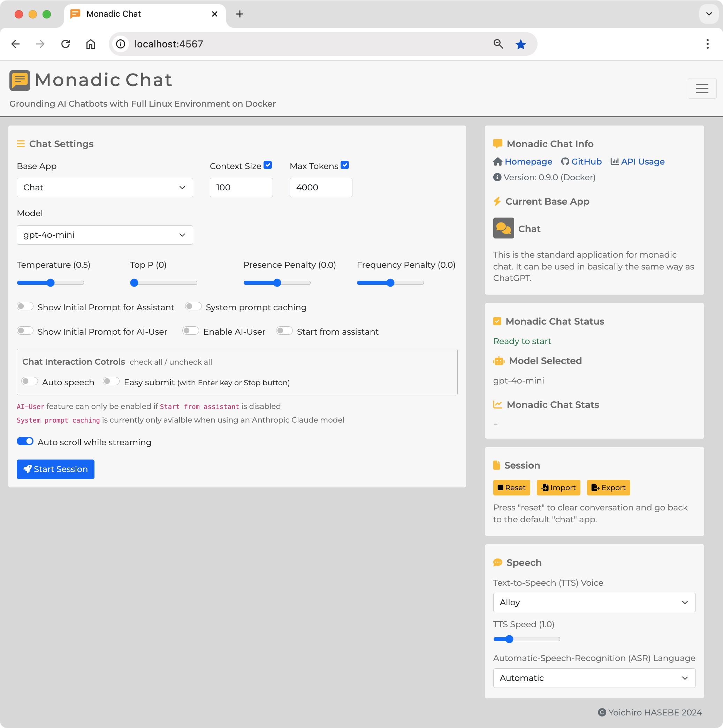The width and height of the screenshot is (723, 728).
Task: Click the Monadic Chat logo icon
Action: point(20,80)
